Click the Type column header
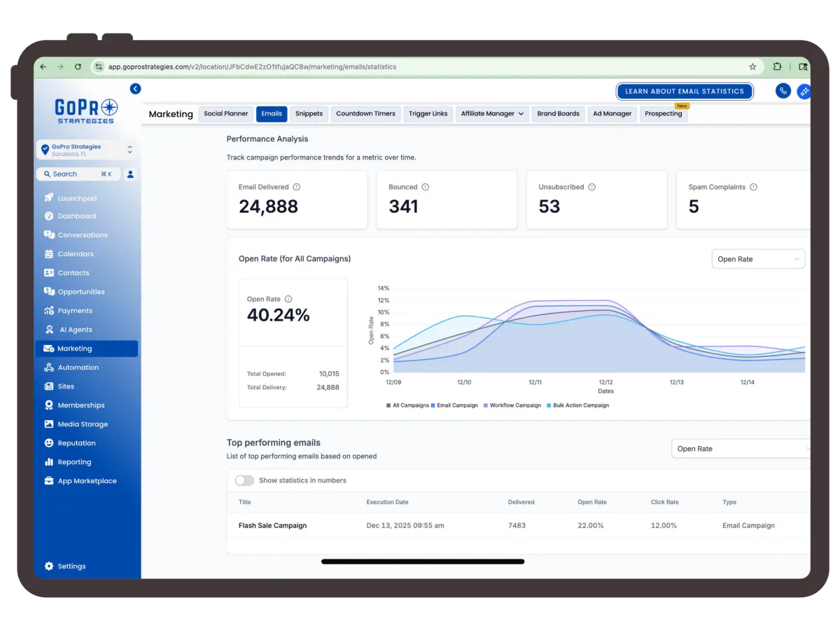Screen dimensions: 840x630 click(x=729, y=502)
